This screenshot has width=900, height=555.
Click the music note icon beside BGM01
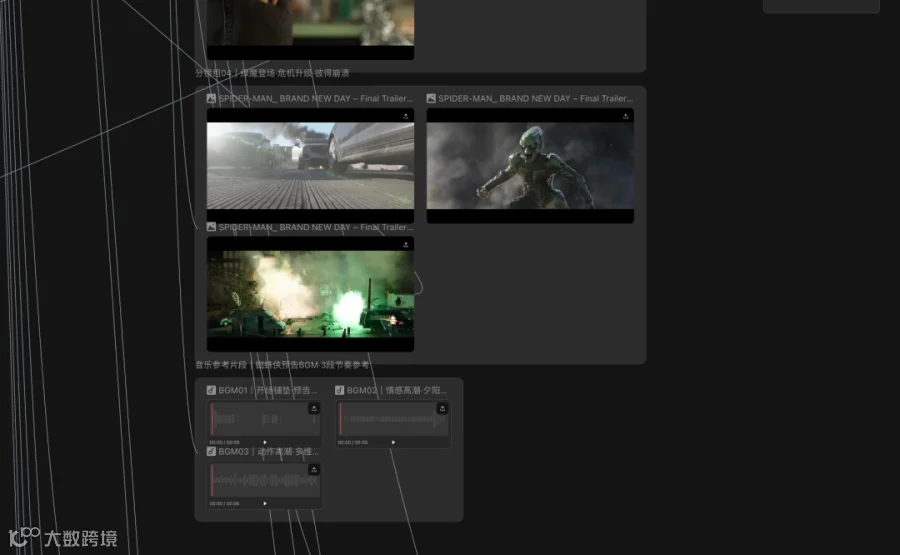[x=211, y=390]
